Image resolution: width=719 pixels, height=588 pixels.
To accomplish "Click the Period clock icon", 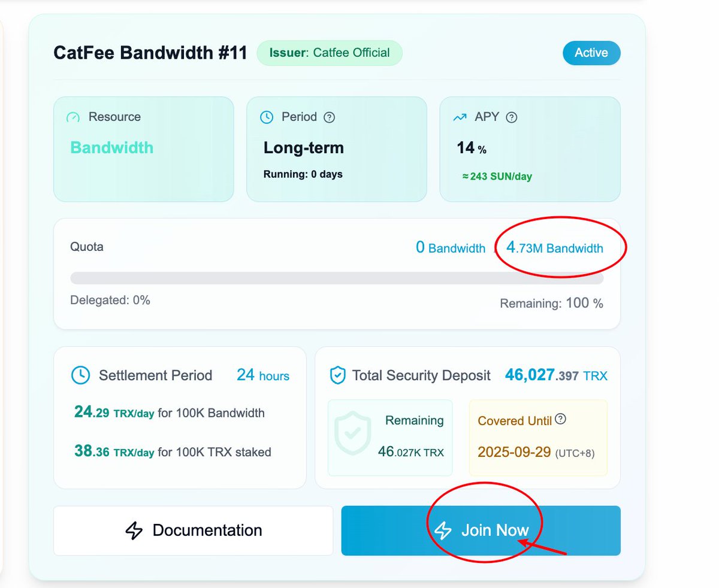I will [267, 117].
